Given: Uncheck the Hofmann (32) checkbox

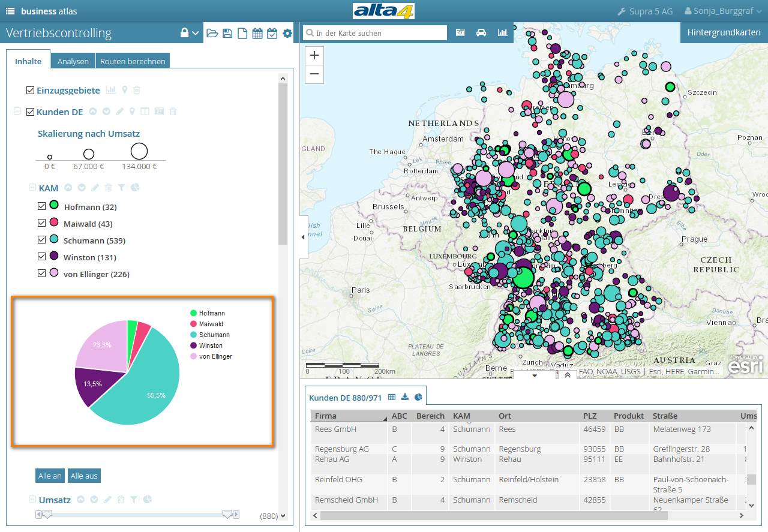Looking at the screenshot, I should click(x=41, y=206).
